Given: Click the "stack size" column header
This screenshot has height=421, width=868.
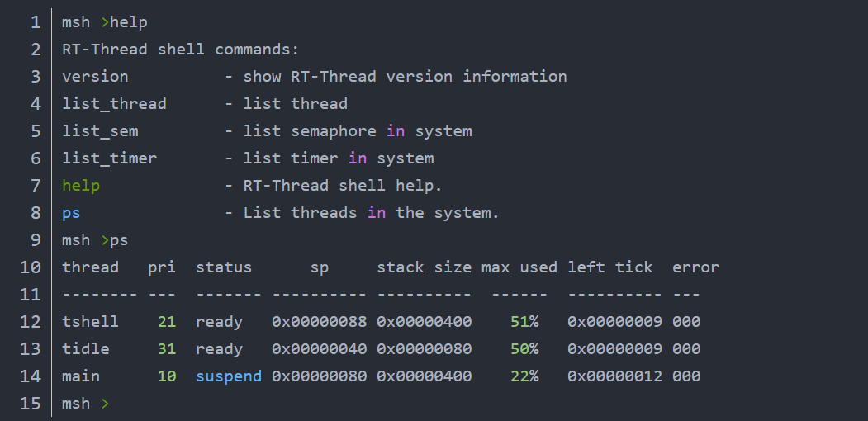Looking at the screenshot, I should [x=424, y=267].
